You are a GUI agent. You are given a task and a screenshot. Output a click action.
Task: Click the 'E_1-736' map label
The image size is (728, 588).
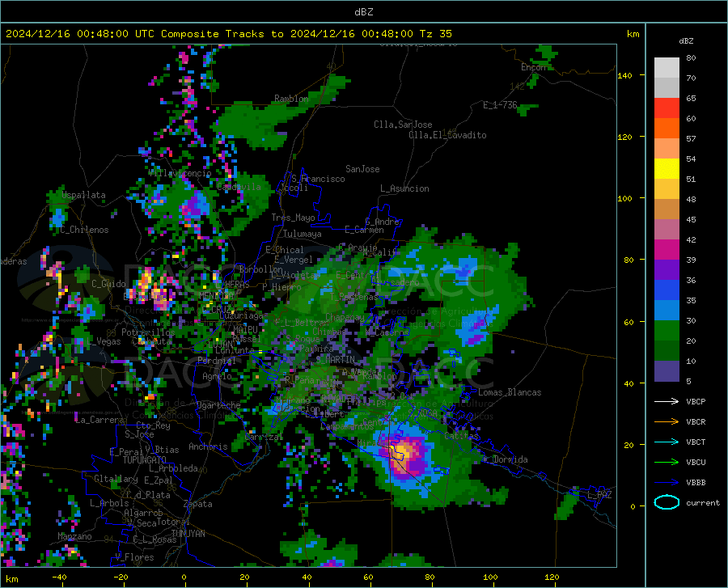pos(500,105)
